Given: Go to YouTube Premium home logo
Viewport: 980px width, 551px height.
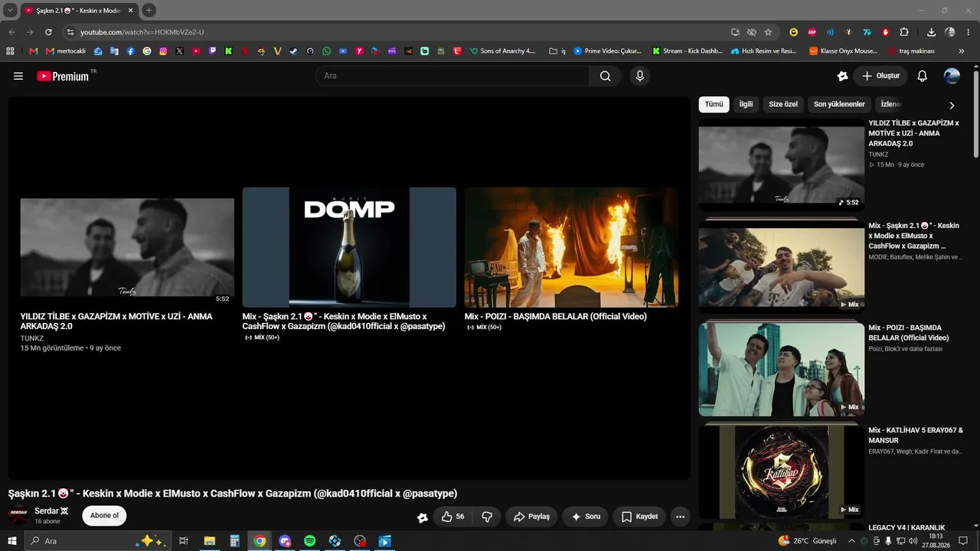Looking at the screenshot, I should click(x=63, y=76).
